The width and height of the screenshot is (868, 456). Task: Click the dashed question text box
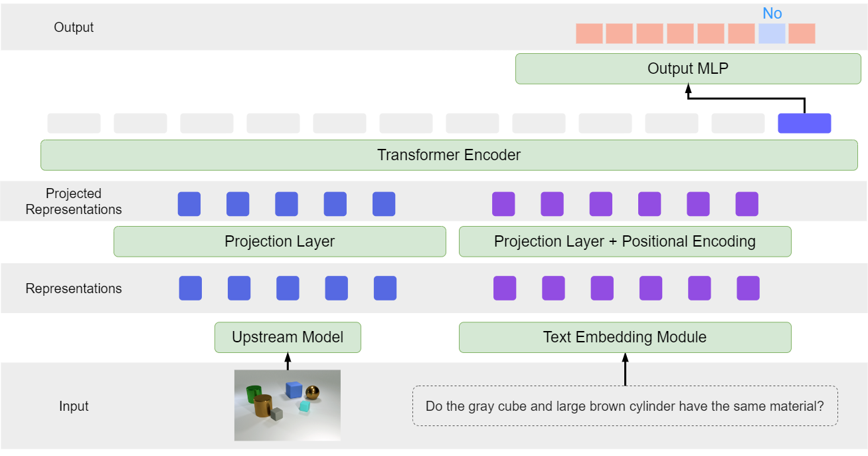point(624,405)
